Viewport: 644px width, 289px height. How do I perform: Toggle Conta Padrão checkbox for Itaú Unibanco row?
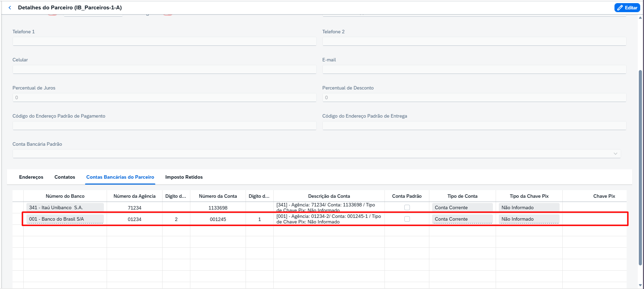pyautogui.click(x=407, y=207)
